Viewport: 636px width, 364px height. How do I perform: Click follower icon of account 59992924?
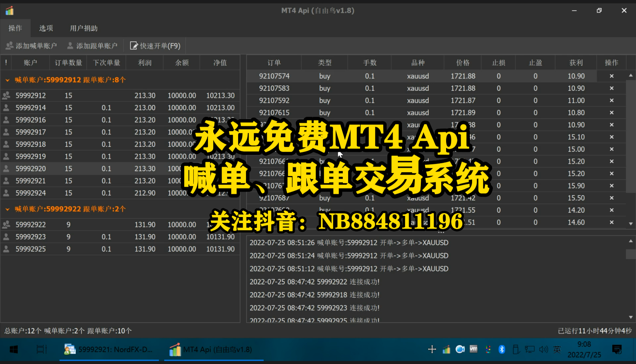point(6,193)
